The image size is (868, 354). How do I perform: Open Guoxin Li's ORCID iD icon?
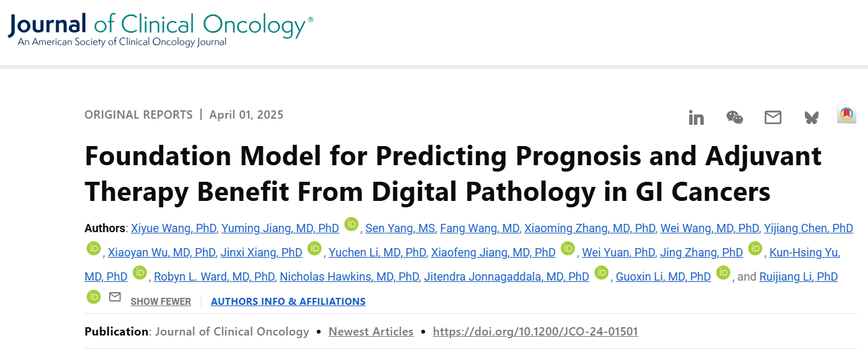click(723, 272)
